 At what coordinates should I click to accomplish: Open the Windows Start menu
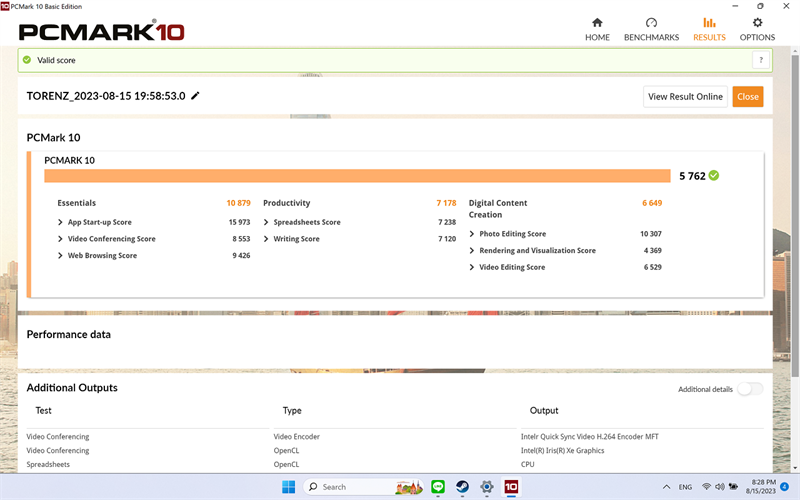click(x=288, y=487)
